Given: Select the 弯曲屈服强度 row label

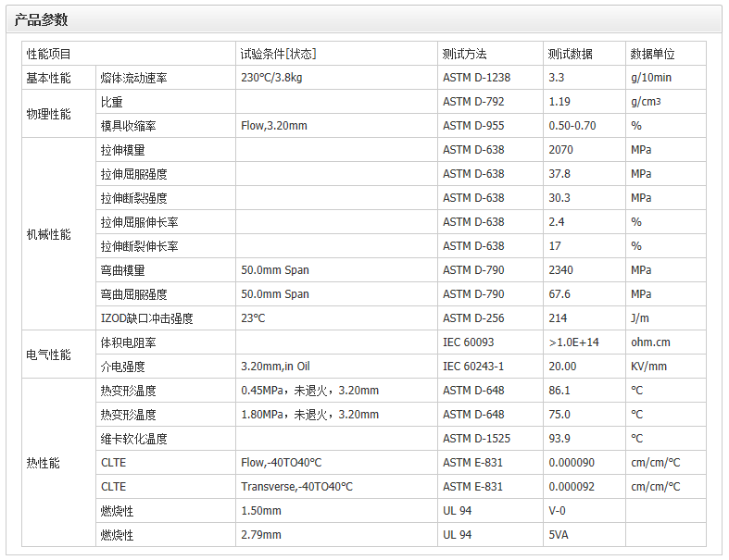Looking at the screenshot, I should tap(134, 294).
